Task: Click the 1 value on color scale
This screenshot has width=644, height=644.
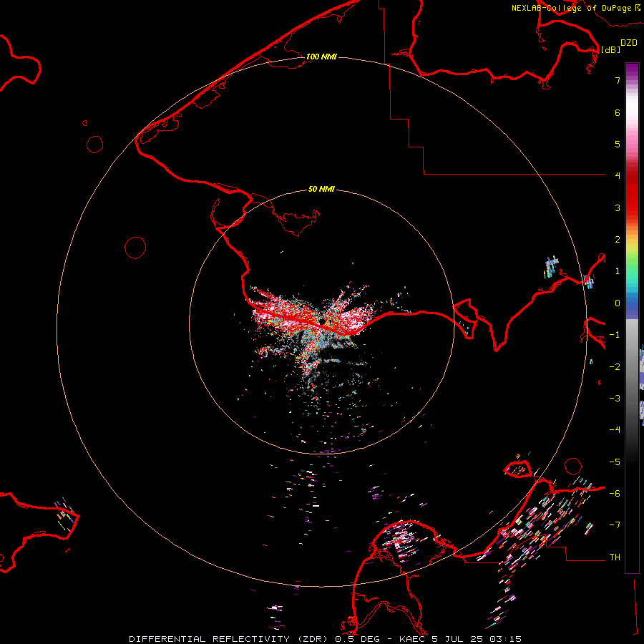Action: coord(618,271)
